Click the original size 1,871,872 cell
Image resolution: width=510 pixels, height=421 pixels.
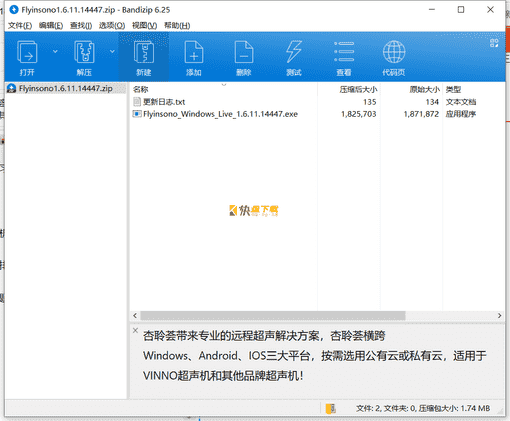[421, 114]
